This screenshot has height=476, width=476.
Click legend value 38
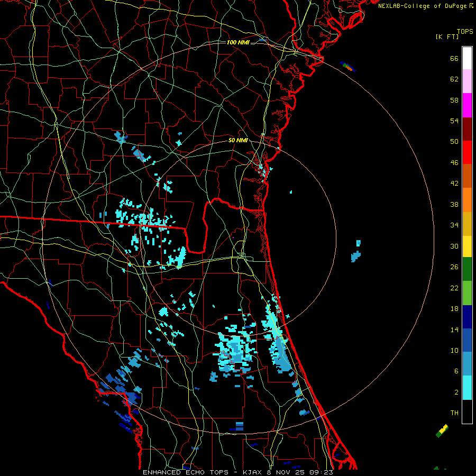click(x=454, y=205)
